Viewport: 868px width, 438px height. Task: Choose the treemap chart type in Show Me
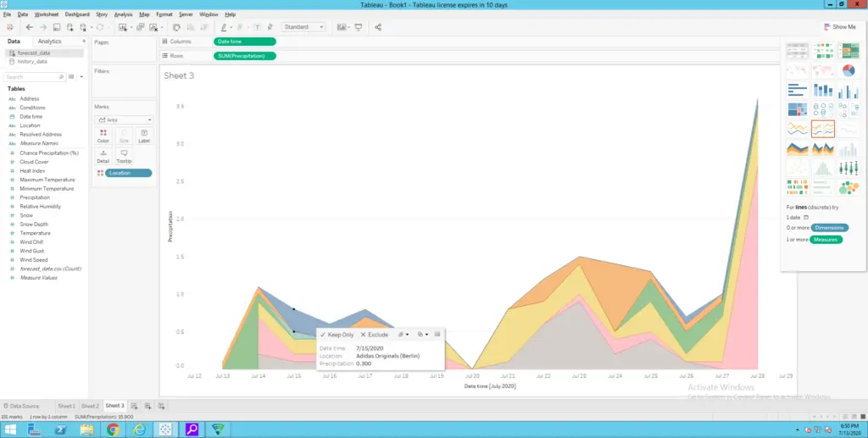click(798, 109)
